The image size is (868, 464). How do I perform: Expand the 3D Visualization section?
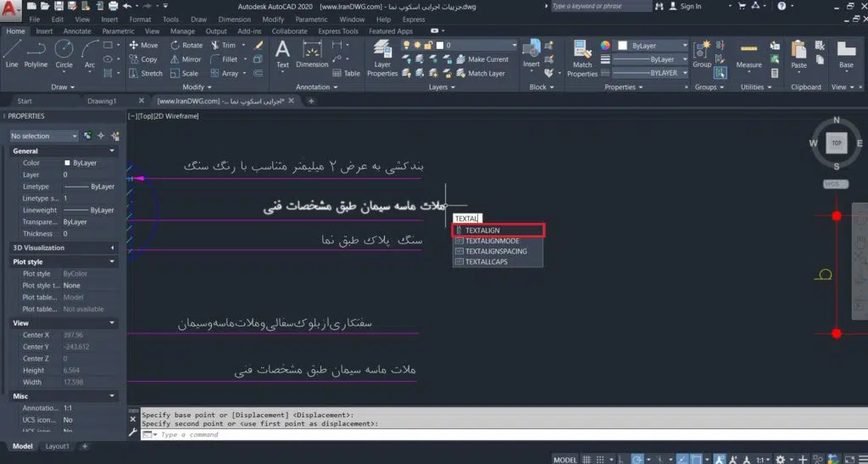click(113, 248)
